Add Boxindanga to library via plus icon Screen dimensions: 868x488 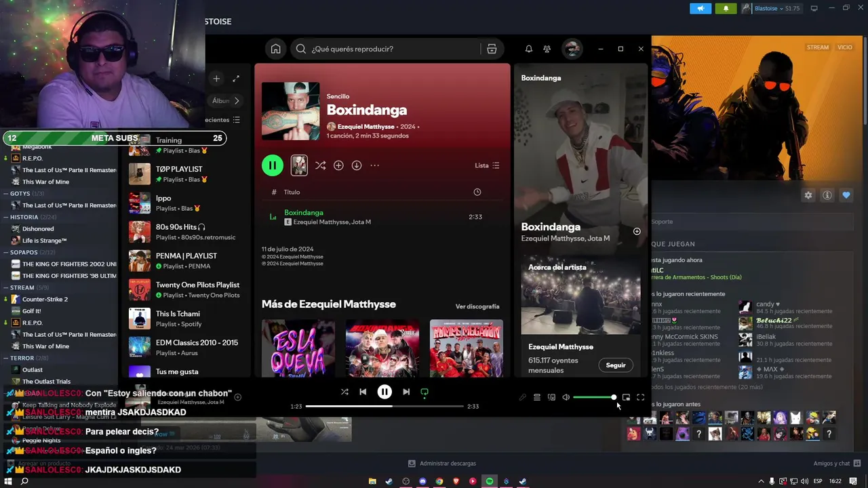pos(338,165)
